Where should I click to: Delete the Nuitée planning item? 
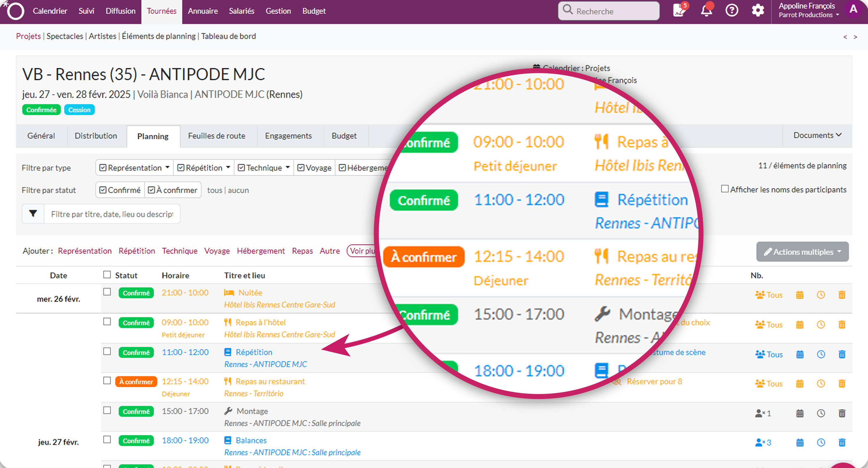842,295
